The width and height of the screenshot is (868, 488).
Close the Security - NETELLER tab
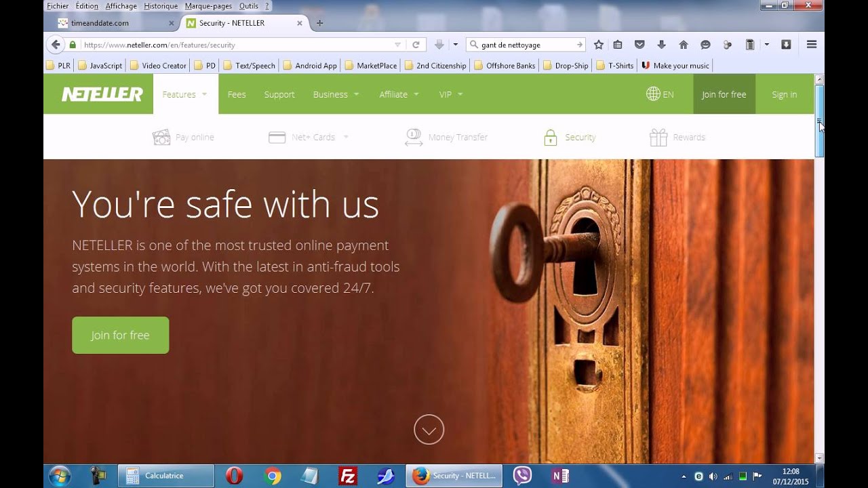pos(300,23)
